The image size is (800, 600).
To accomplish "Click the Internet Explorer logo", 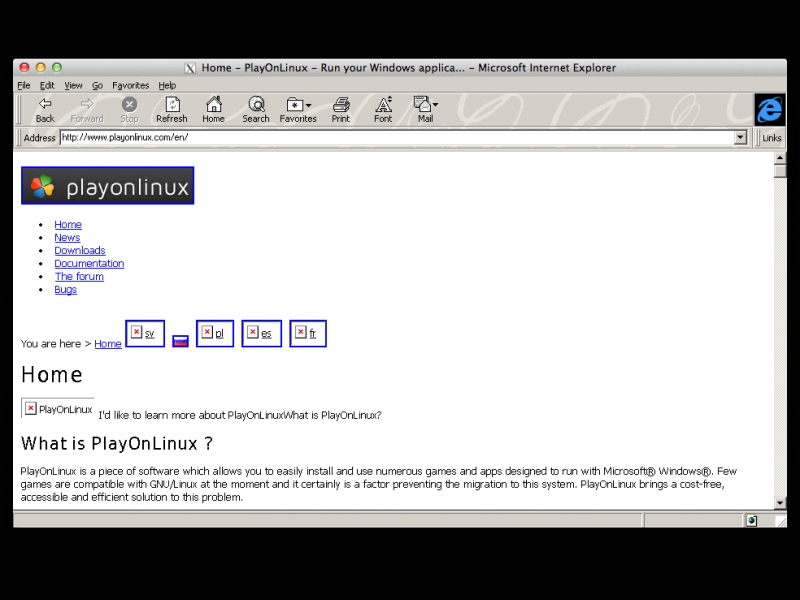I will tap(769, 110).
